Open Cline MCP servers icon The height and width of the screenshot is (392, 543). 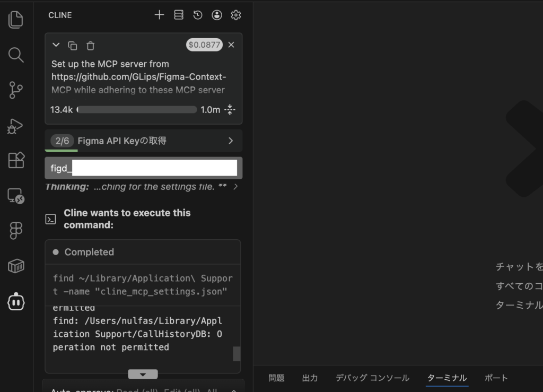click(179, 15)
